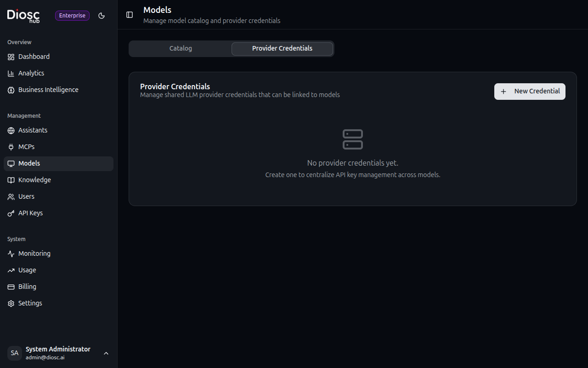This screenshot has height=368, width=588.
Task: Open Monitoring via its pulse icon
Action: click(x=11, y=253)
